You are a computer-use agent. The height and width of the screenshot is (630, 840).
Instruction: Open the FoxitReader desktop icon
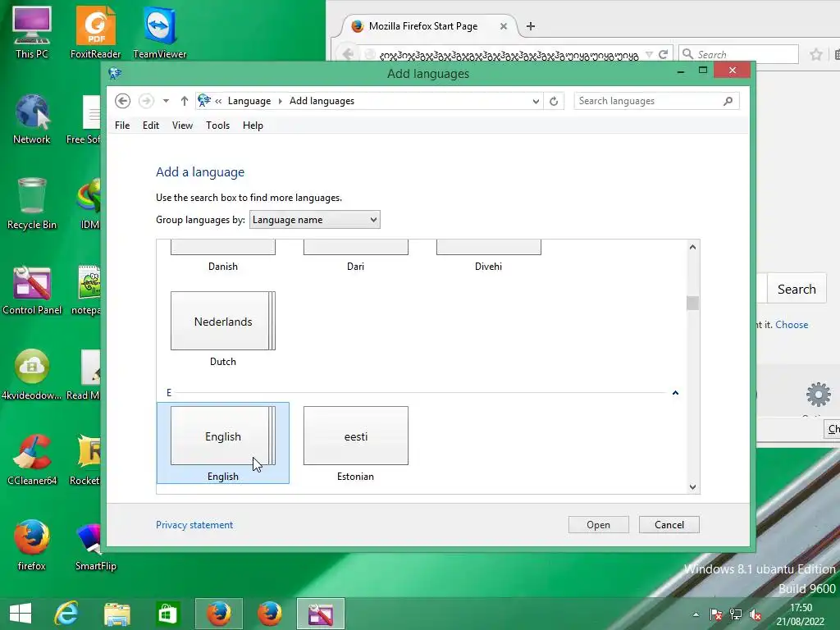(x=95, y=32)
